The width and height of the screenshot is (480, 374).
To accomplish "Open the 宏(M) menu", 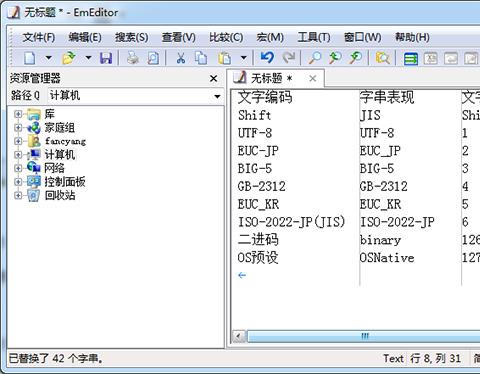I will (x=270, y=37).
